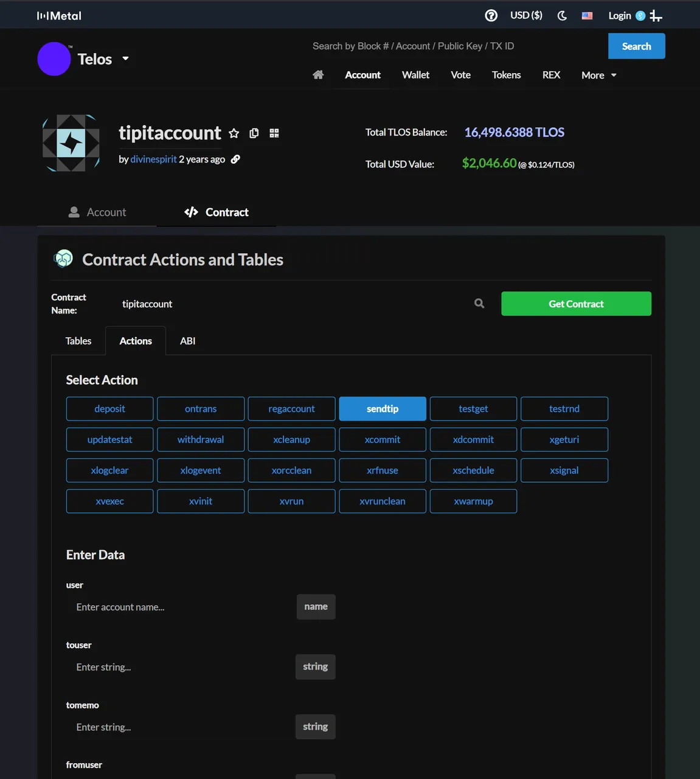Select the xsignal action
700x779 pixels.
click(x=564, y=470)
